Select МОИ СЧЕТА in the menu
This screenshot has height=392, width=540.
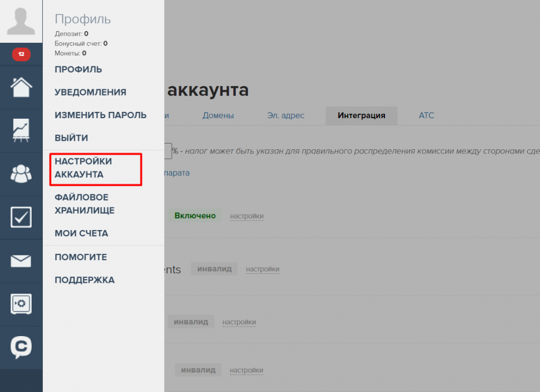pyautogui.click(x=81, y=233)
